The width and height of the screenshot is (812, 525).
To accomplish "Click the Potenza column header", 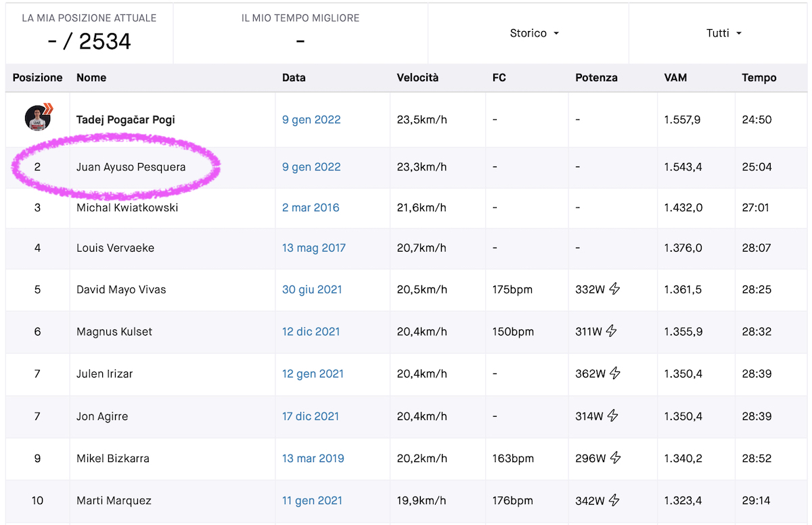I will click(x=596, y=78).
